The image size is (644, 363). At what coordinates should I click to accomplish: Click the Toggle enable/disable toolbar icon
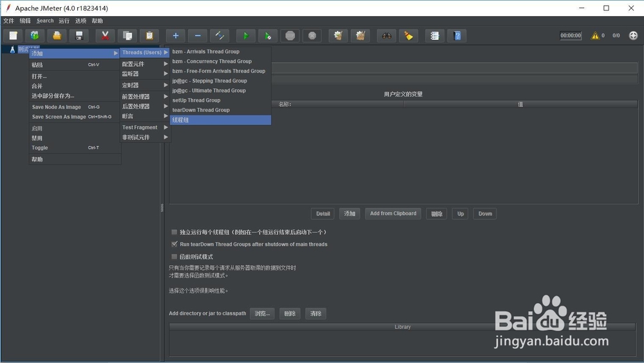220,36
